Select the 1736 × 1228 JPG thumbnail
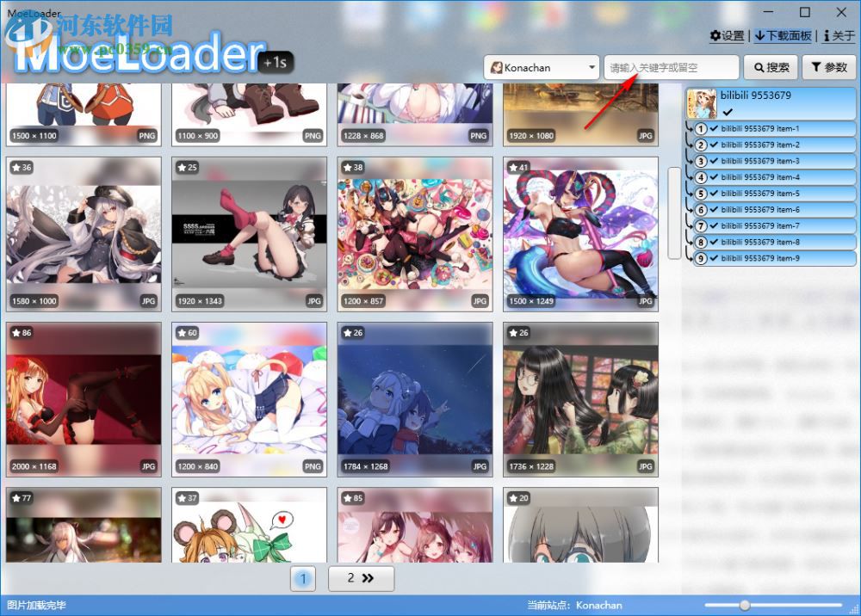 pyautogui.click(x=580, y=399)
